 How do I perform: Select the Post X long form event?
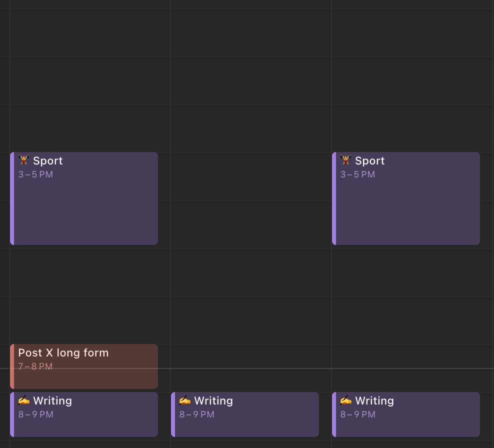(x=84, y=366)
